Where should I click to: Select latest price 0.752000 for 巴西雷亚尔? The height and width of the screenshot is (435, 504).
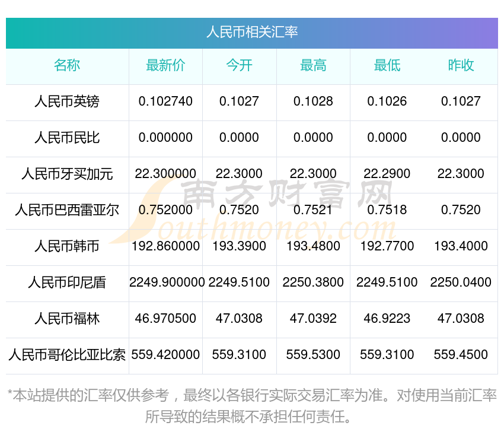(165, 210)
